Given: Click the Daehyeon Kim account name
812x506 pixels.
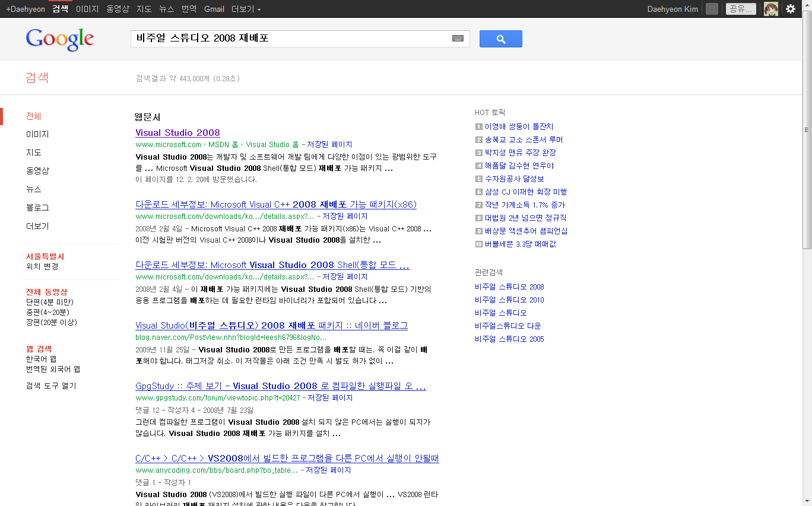Looking at the screenshot, I should 673,9.
